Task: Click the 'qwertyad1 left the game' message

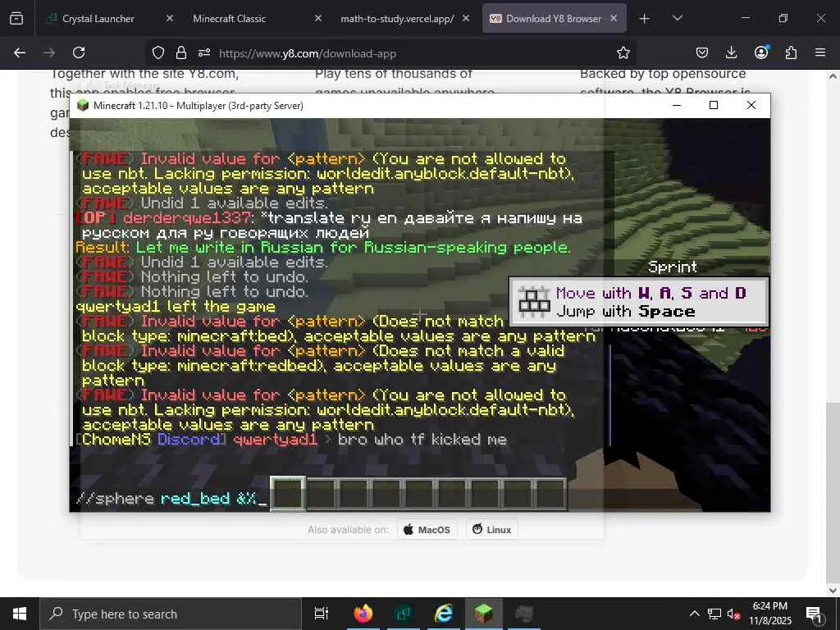Action: click(176, 307)
